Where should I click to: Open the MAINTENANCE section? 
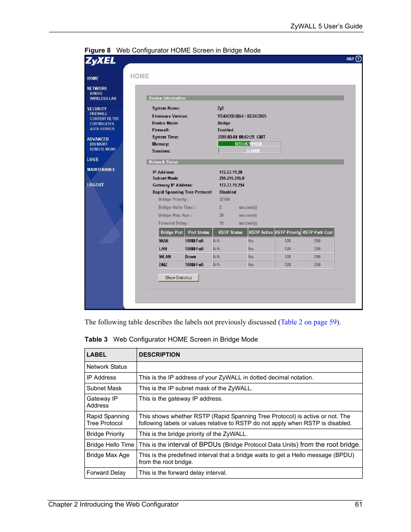(x=101, y=169)
